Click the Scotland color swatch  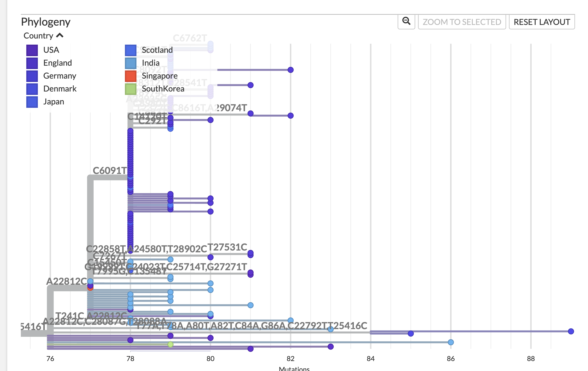point(131,50)
